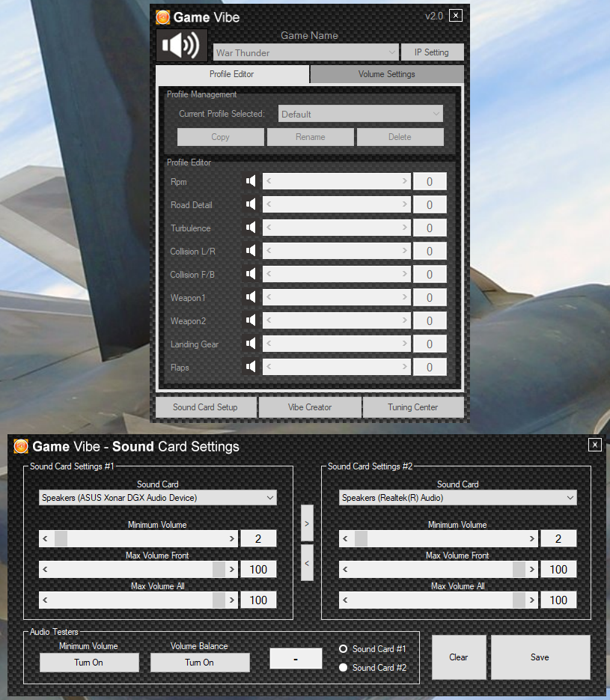
Task: Click the Sound Card #1 Minimum Volume slider thumb
Action: (61, 539)
